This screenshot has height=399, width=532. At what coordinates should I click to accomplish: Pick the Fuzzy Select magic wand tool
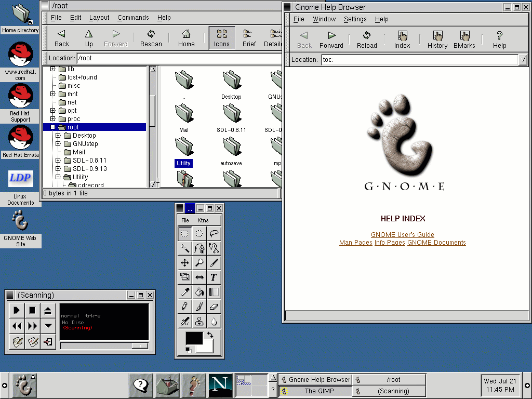[184, 248]
